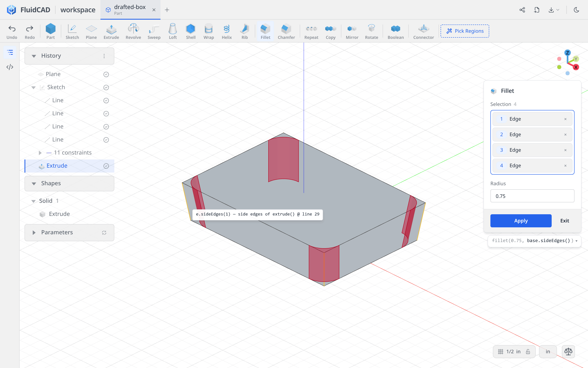Expand the Parameters panel
Screen dimensions: 588x368
coord(34,232)
